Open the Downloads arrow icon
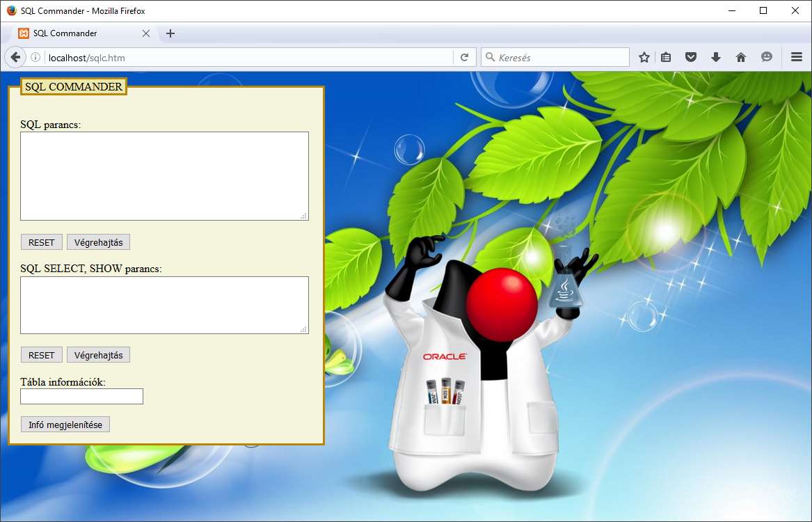Image resolution: width=812 pixels, height=522 pixels. coord(716,58)
